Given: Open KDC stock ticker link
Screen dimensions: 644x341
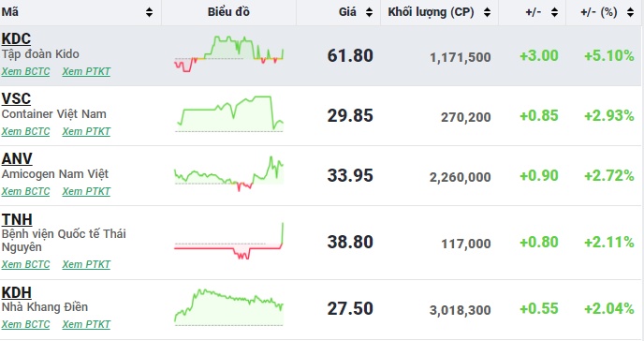Looking at the screenshot, I should click(16, 38).
